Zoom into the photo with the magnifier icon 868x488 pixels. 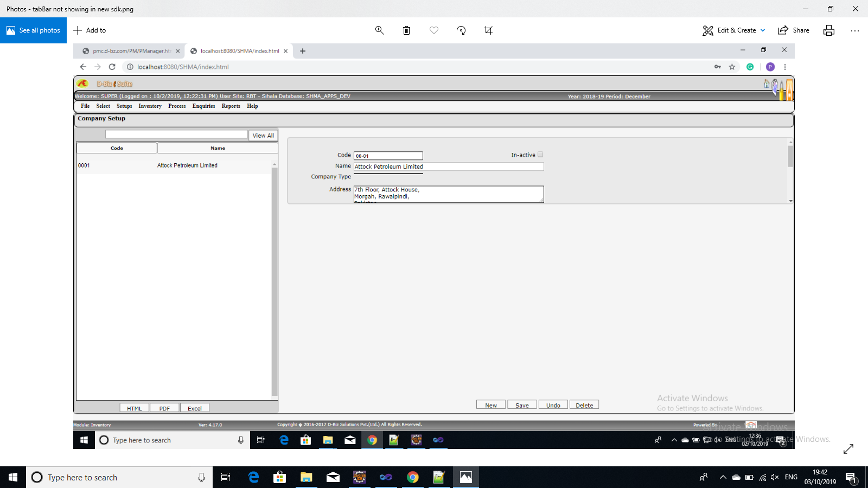click(379, 30)
